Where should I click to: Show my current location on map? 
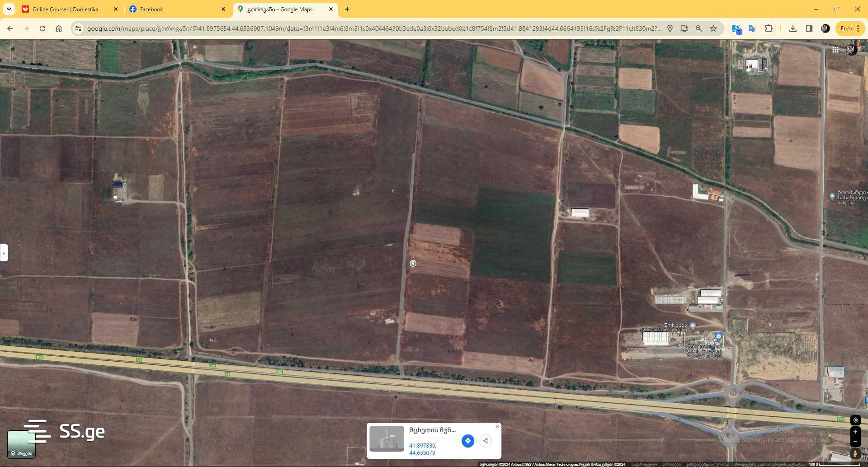[x=855, y=420]
